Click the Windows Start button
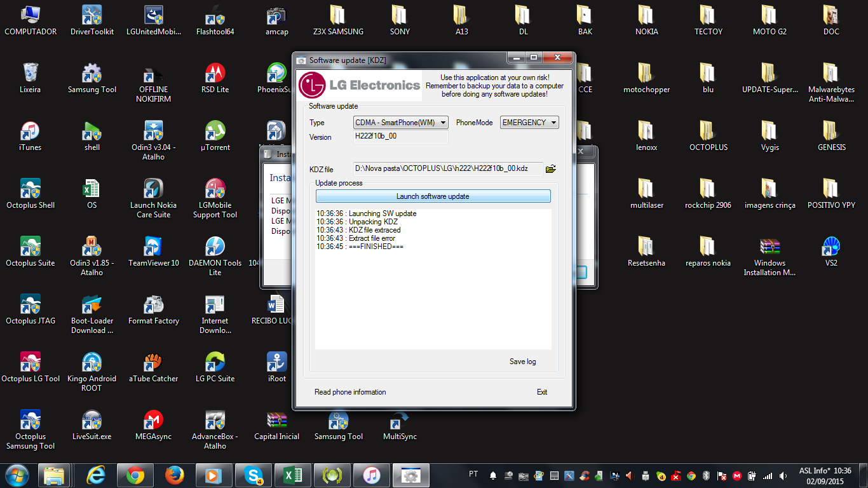 pyautogui.click(x=17, y=475)
